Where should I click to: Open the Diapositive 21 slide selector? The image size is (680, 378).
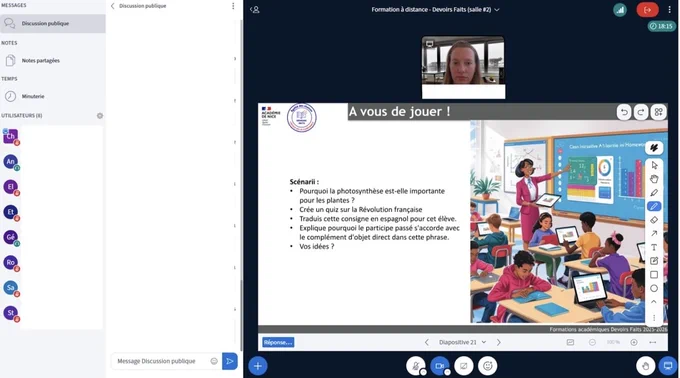pyautogui.click(x=462, y=342)
